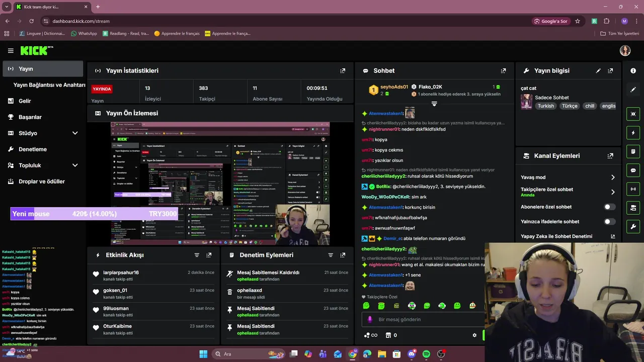This screenshot has width=644, height=362.
Task: Click the stream preview thumbnail
Action: tap(220, 184)
